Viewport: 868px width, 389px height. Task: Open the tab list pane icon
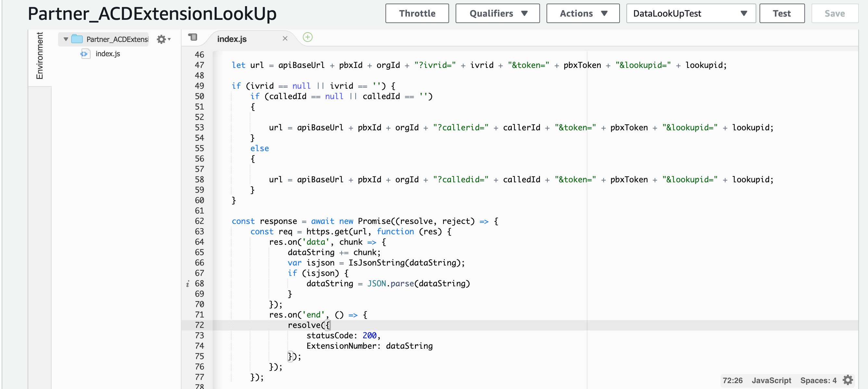pyautogui.click(x=193, y=37)
